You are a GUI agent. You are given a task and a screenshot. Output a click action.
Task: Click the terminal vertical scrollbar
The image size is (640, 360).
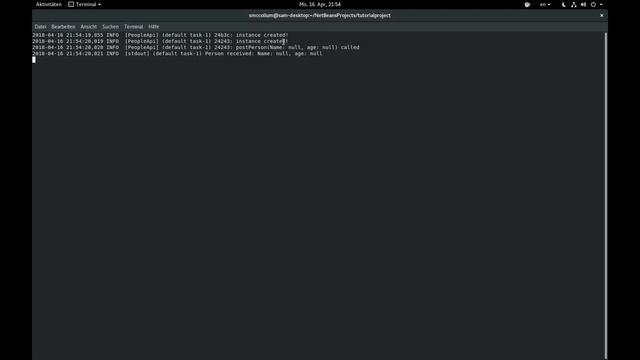coord(606,196)
